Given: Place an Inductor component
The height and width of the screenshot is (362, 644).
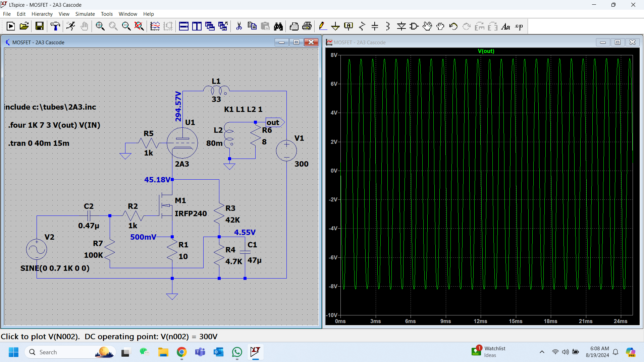Looking at the screenshot, I should click(x=388, y=26).
